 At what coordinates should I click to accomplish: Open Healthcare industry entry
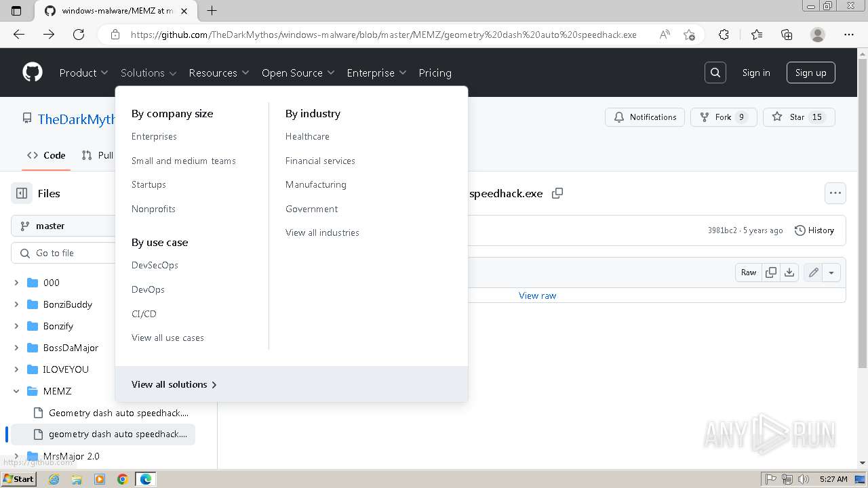pyautogui.click(x=307, y=136)
